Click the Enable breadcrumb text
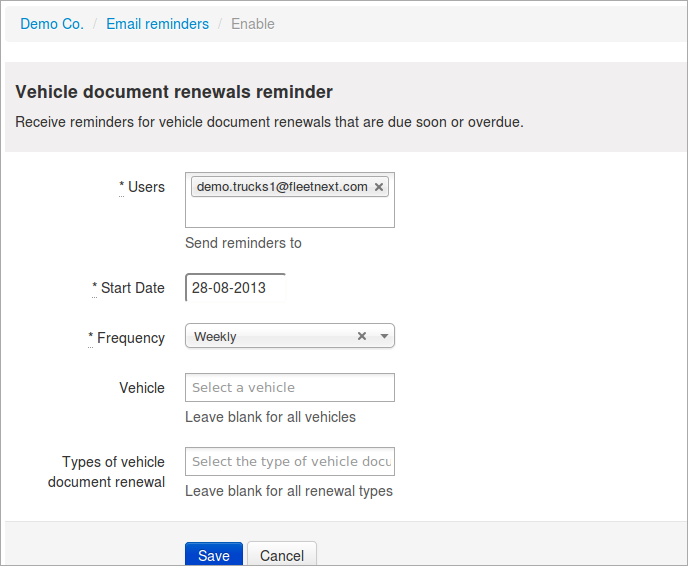The image size is (688, 566). [x=253, y=24]
